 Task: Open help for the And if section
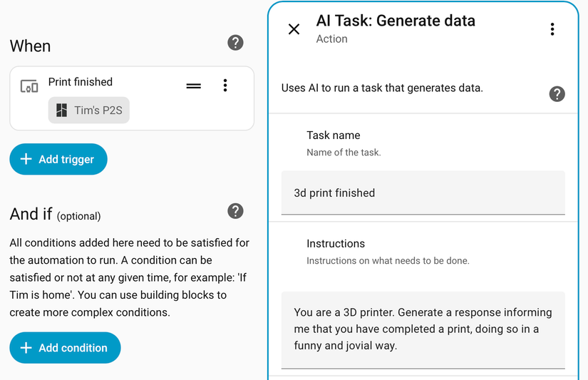click(235, 211)
